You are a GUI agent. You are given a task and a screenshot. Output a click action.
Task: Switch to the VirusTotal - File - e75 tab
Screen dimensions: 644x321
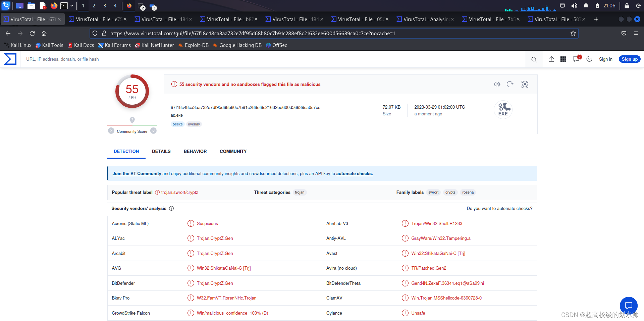[x=98, y=19]
